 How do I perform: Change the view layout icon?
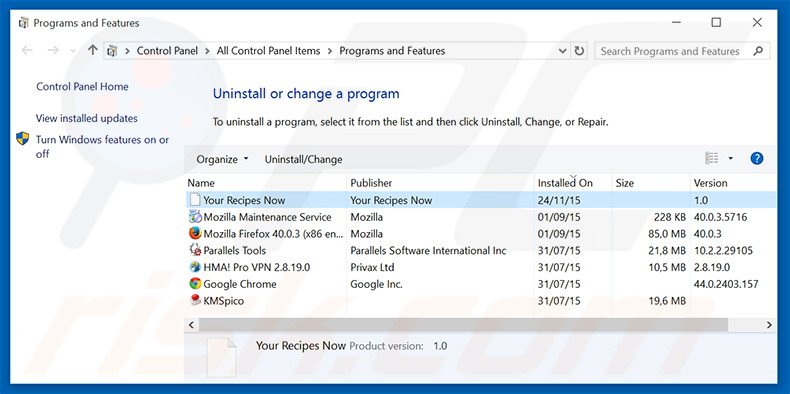pyautogui.click(x=712, y=158)
